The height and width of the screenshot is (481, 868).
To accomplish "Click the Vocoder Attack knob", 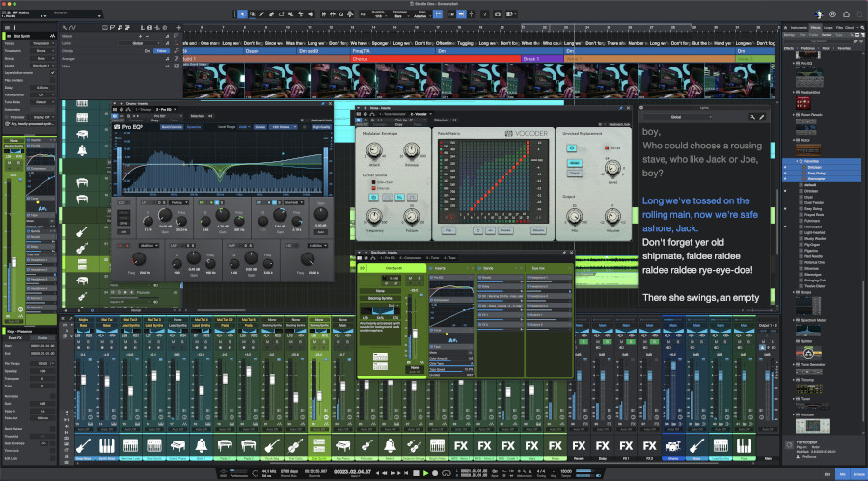I will click(374, 150).
